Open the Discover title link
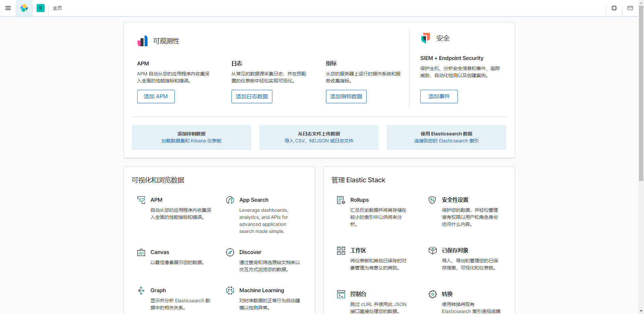This screenshot has height=314, width=644. (x=250, y=252)
